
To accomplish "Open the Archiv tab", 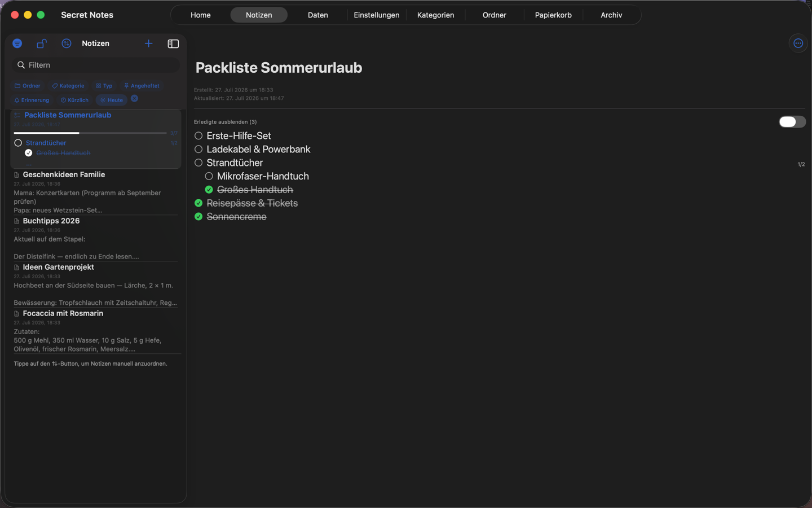I will click(611, 15).
